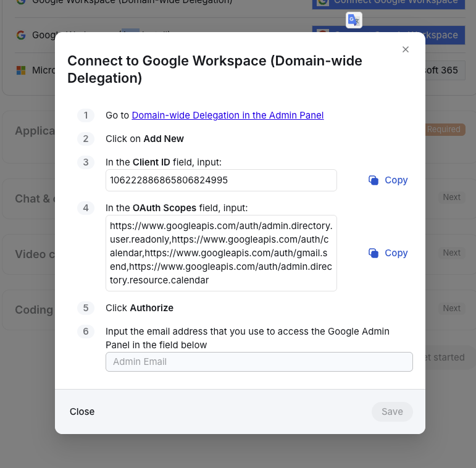
Task: Click the 'In the OAuth Scopes field, input:' text
Action: click(x=177, y=208)
